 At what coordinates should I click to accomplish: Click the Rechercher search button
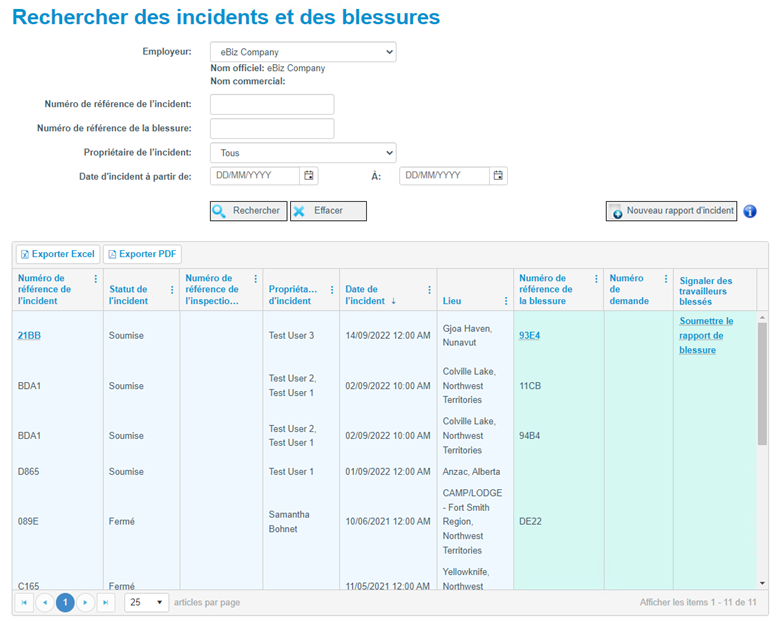coord(248,211)
